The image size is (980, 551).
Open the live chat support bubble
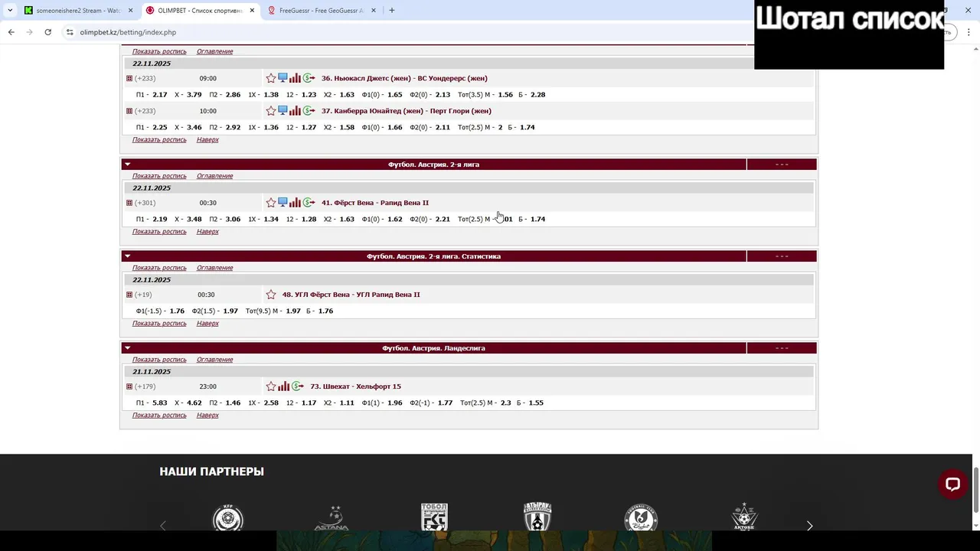[x=952, y=484]
